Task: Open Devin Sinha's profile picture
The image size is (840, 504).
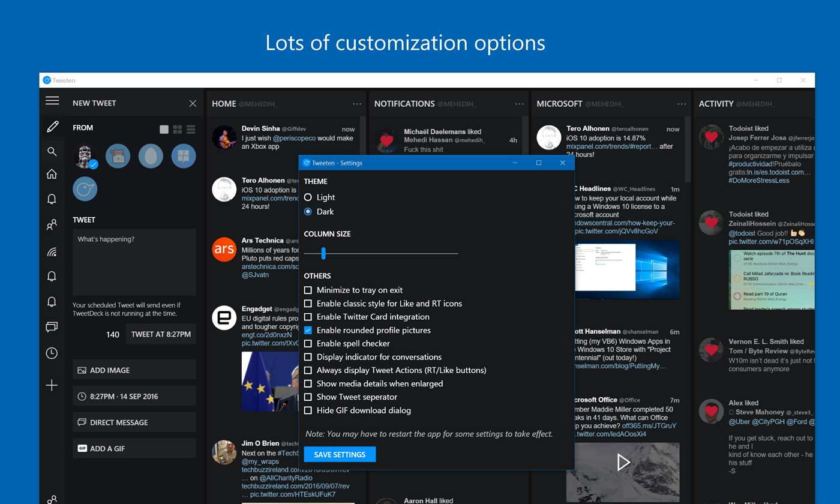Action: pos(224,137)
